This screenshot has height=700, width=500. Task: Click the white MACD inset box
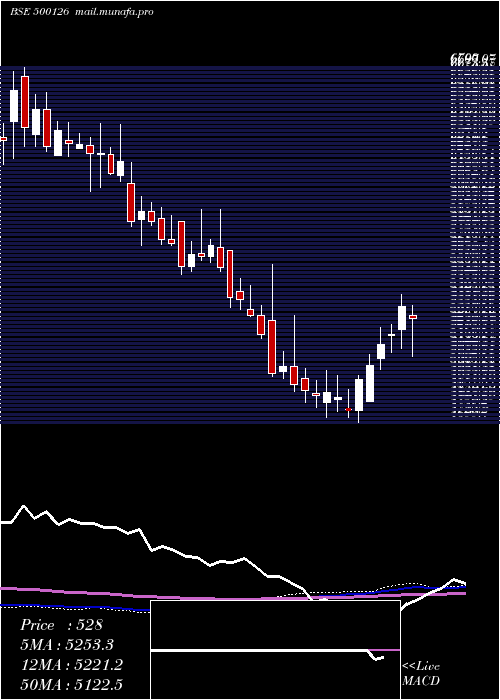tap(275, 650)
